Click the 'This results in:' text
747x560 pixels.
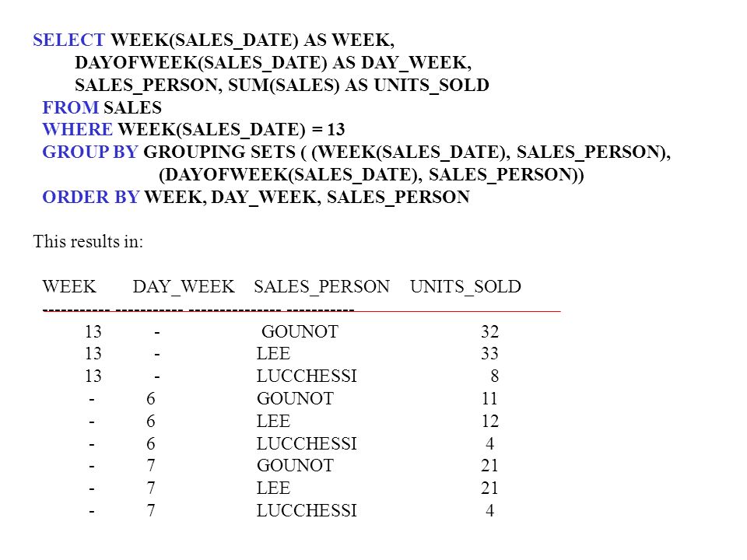88,241
